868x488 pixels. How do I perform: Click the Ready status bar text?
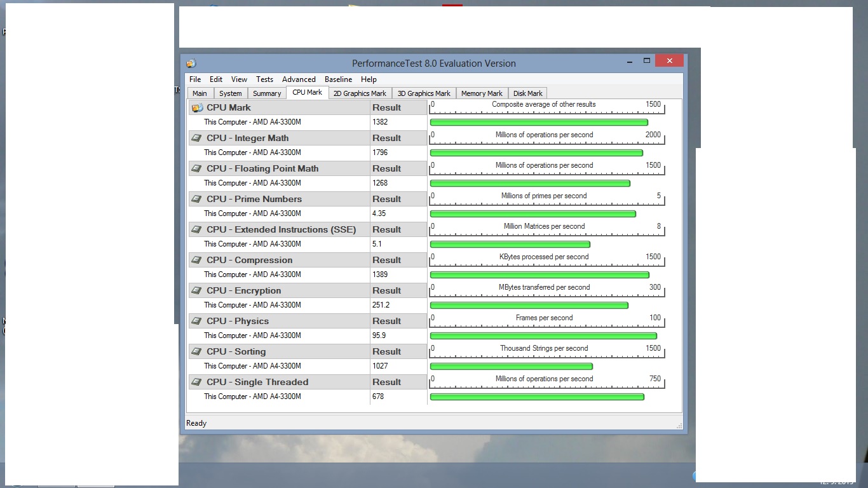(196, 423)
